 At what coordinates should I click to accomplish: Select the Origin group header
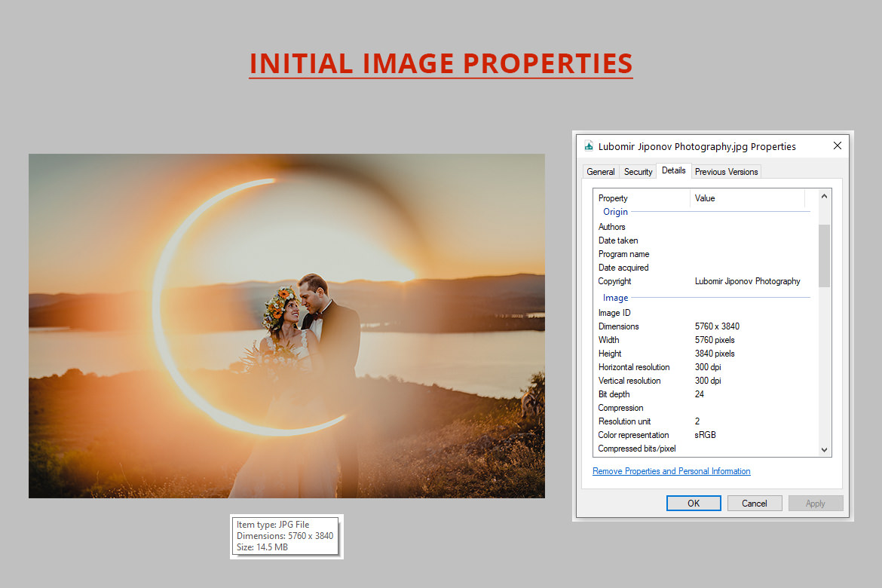coord(615,212)
